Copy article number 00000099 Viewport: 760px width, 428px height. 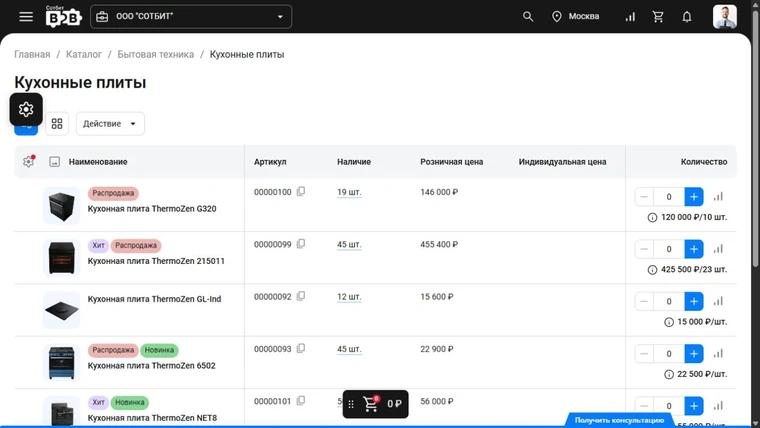click(301, 244)
